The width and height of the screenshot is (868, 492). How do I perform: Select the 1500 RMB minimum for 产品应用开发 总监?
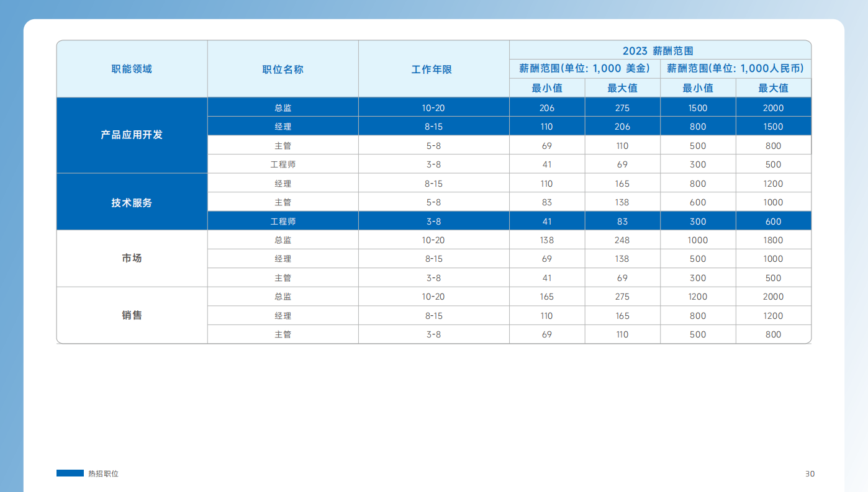pyautogui.click(x=698, y=107)
